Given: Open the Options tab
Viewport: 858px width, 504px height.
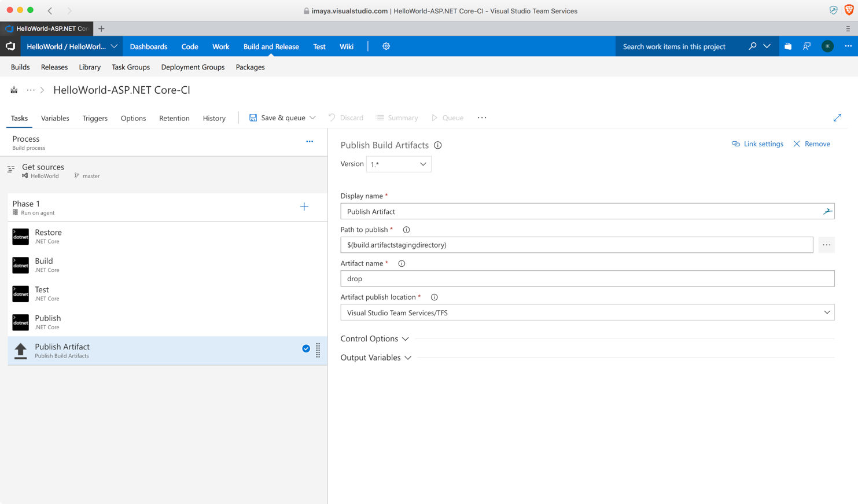Looking at the screenshot, I should 133,118.
